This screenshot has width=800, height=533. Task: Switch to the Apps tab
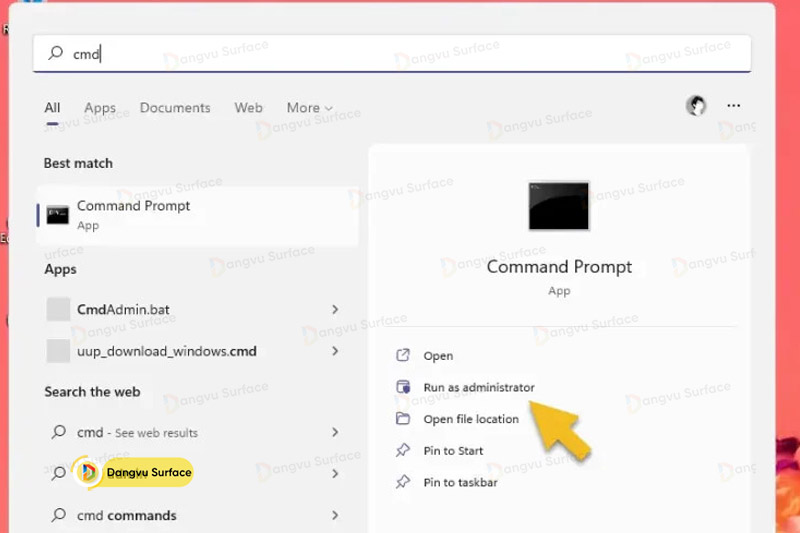(100, 108)
